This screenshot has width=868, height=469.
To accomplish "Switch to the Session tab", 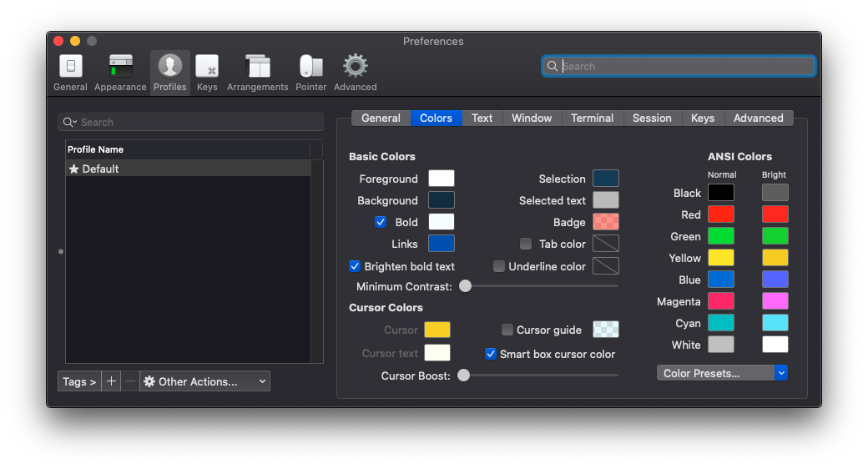I will pyautogui.click(x=652, y=118).
